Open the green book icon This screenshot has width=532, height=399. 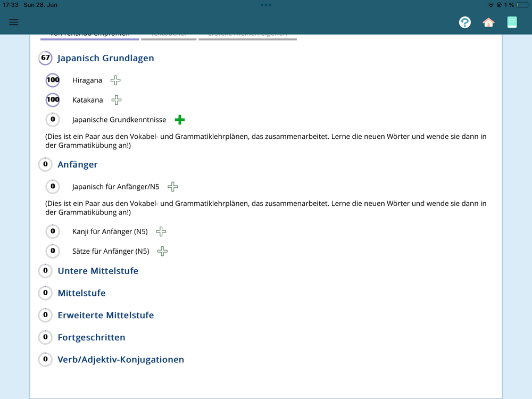pyautogui.click(x=512, y=22)
